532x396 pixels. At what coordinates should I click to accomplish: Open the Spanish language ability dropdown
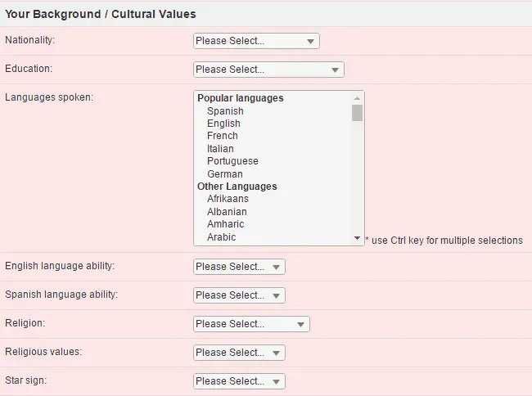(239, 295)
